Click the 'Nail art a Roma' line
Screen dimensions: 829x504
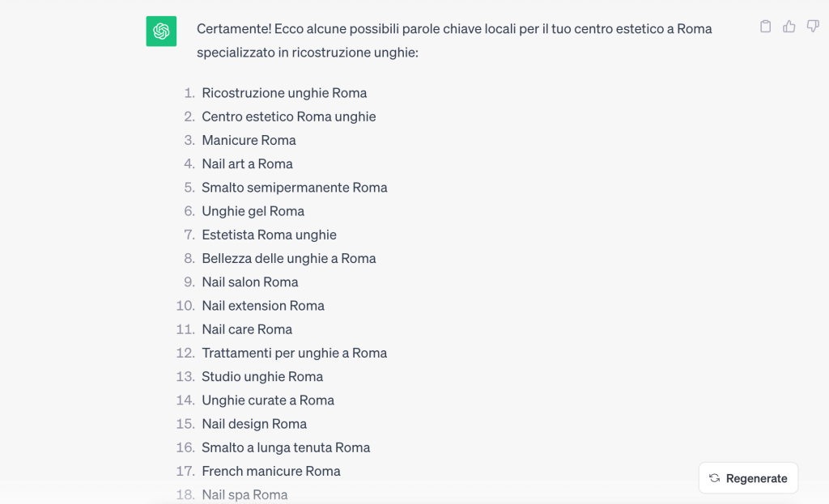(247, 163)
